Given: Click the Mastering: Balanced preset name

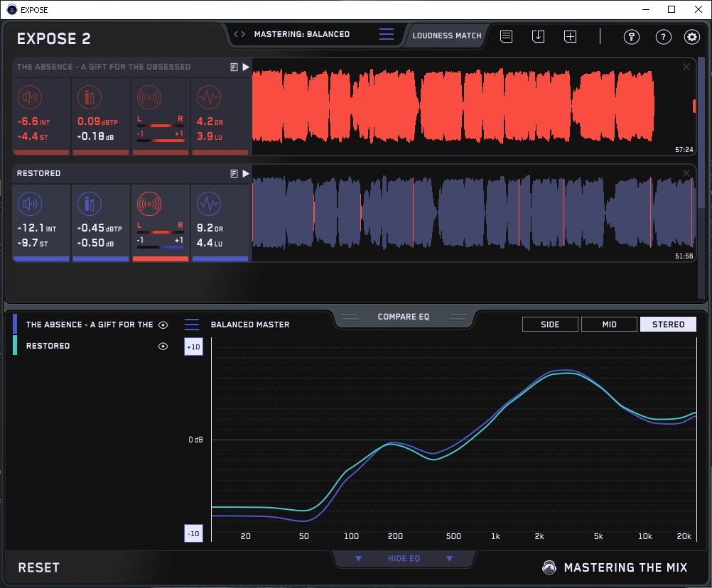Looking at the screenshot, I should pyautogui.click(x=302, y=34).
